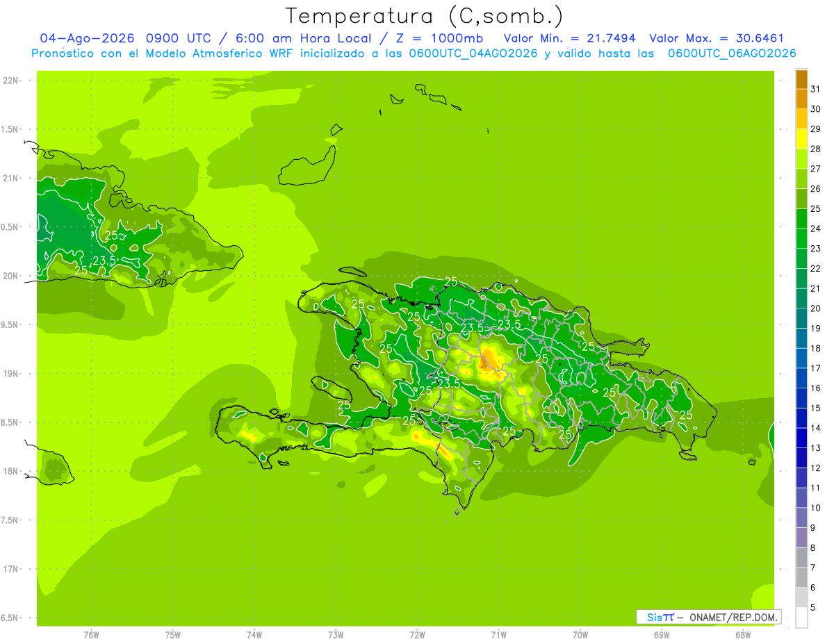Click Great Inagua island outline north of Haiti
The height and width of the screenshot is (644, 834).
coord(306,167)
